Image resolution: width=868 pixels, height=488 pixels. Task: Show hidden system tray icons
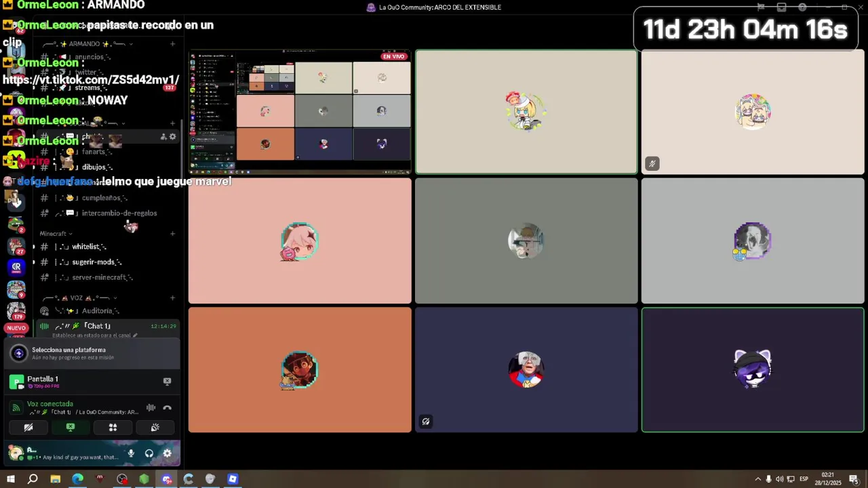[757, 479]
